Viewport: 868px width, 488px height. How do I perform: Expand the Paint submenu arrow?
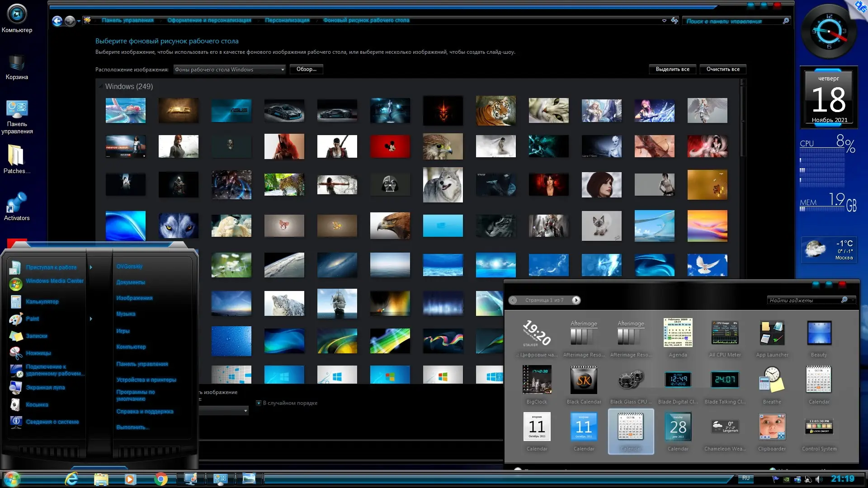click(91, 319)
